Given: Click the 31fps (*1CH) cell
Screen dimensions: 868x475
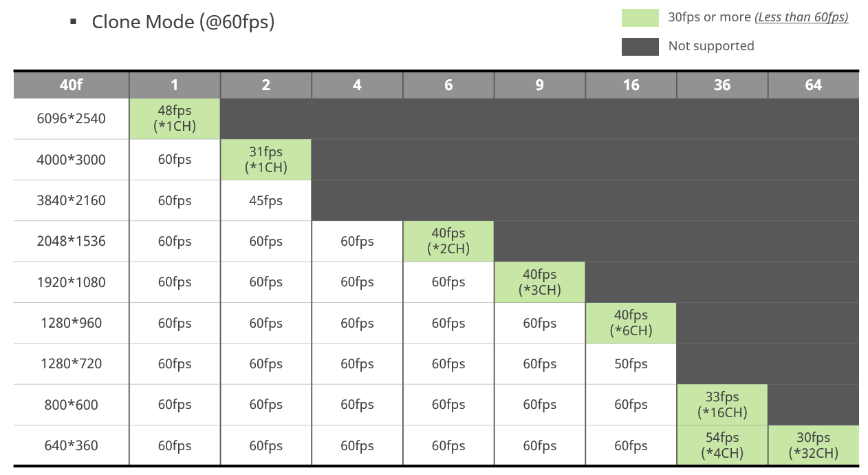Looking at the screenshot, I should (x=266, y=159).
